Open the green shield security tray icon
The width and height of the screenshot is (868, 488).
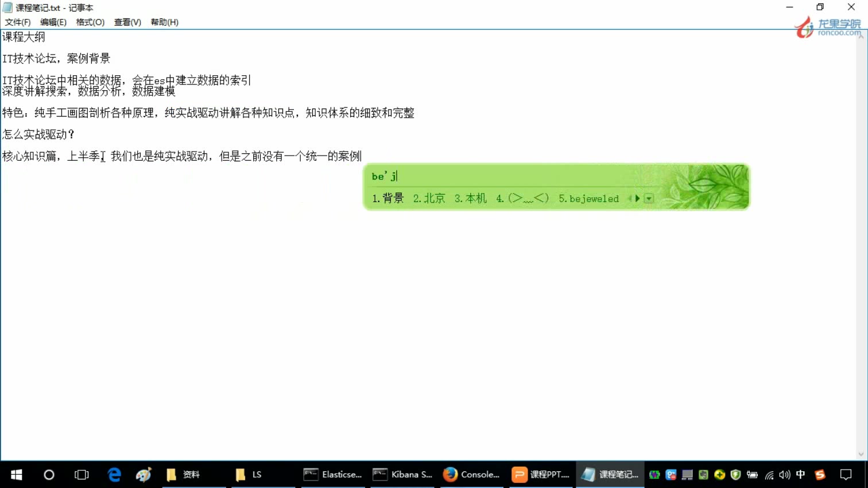(x=735, y=475)
